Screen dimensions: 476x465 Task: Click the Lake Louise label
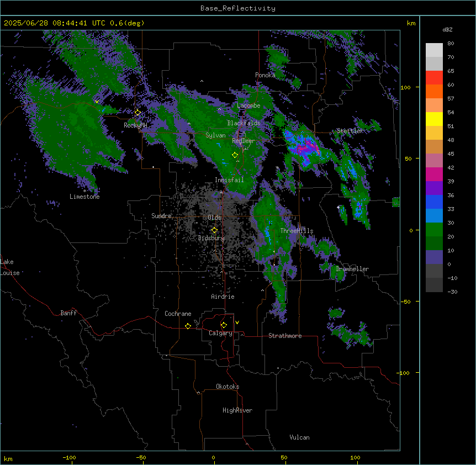[x=9, y=267]
